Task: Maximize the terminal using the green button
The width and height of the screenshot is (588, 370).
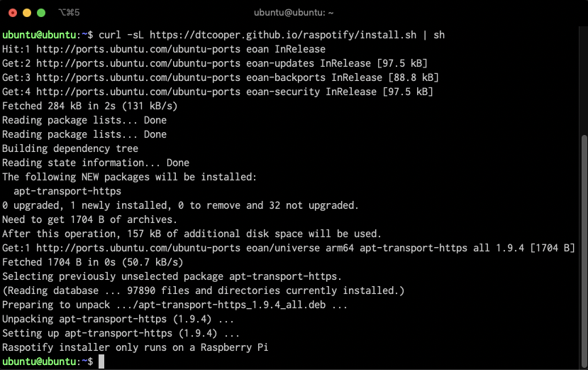Action: (x=41, y=13)
